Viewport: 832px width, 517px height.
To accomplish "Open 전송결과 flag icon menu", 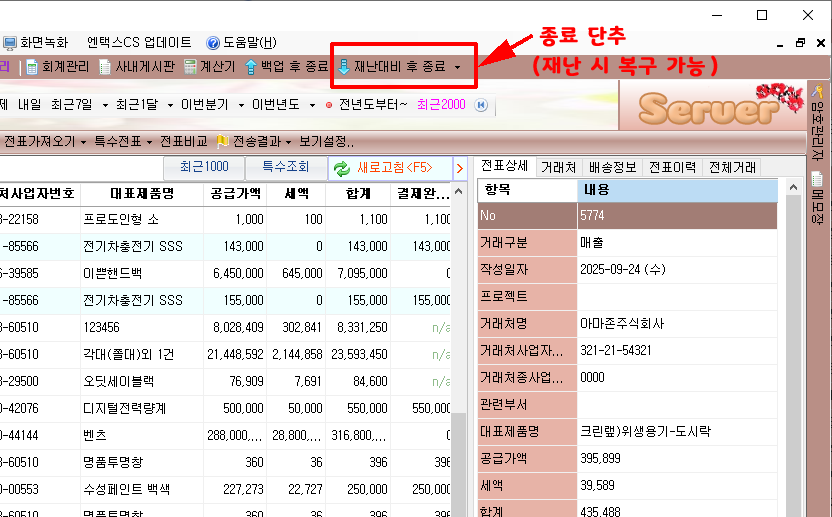I will click(223, 141).
